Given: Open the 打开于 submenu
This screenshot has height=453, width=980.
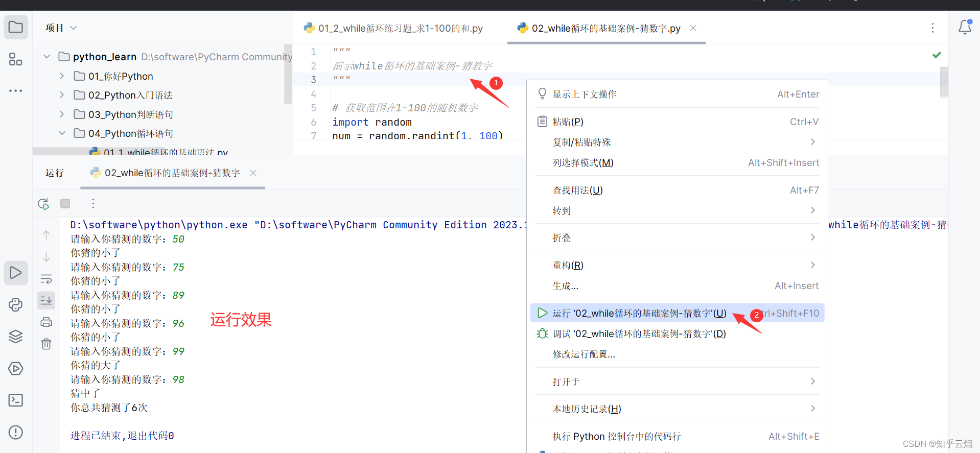Looking at the screenshot, I should [x=677, y=382].
